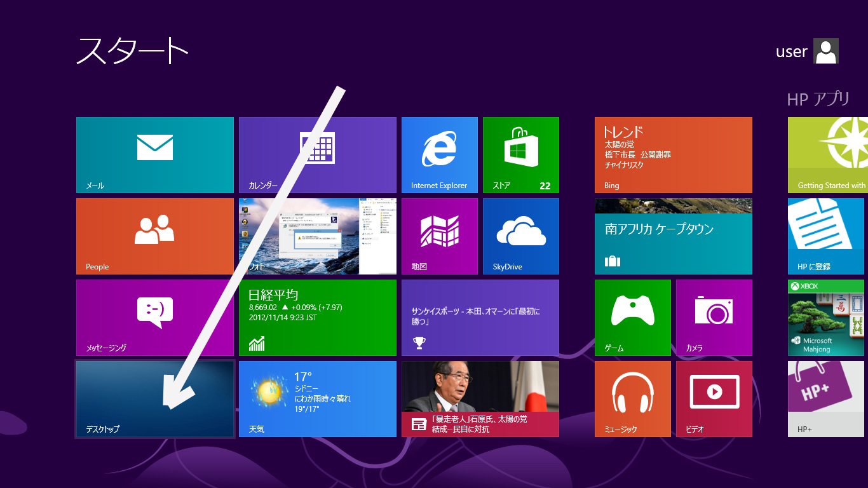
Task: Open the Desktop tile
Action: coord(155,399)
